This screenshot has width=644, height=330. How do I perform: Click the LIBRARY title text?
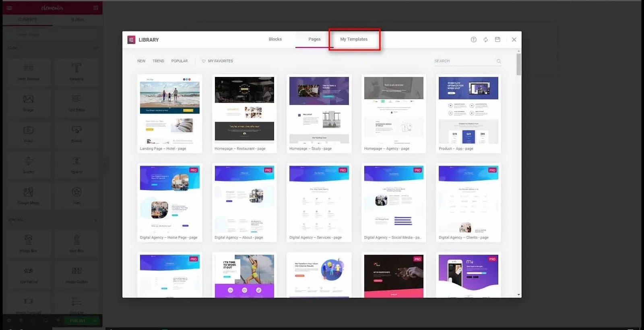pos(149,40)
